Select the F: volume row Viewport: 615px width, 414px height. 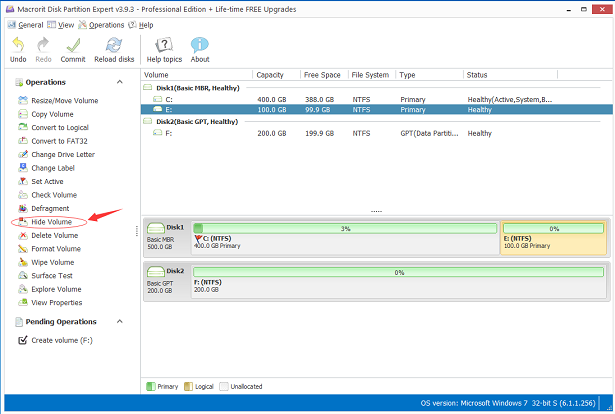point(377,133)
